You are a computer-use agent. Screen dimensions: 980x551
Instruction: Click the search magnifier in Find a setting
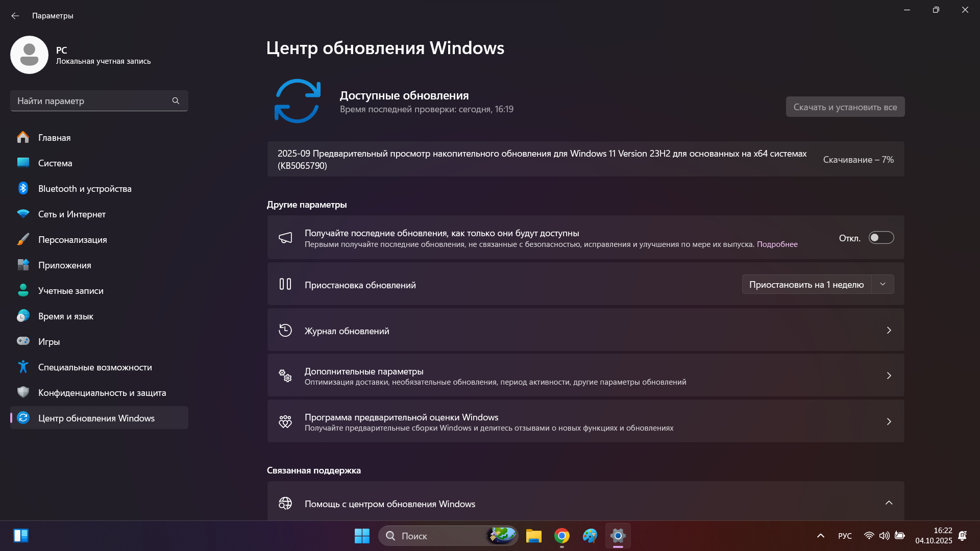pyautogui.click(x=176, y=101)
